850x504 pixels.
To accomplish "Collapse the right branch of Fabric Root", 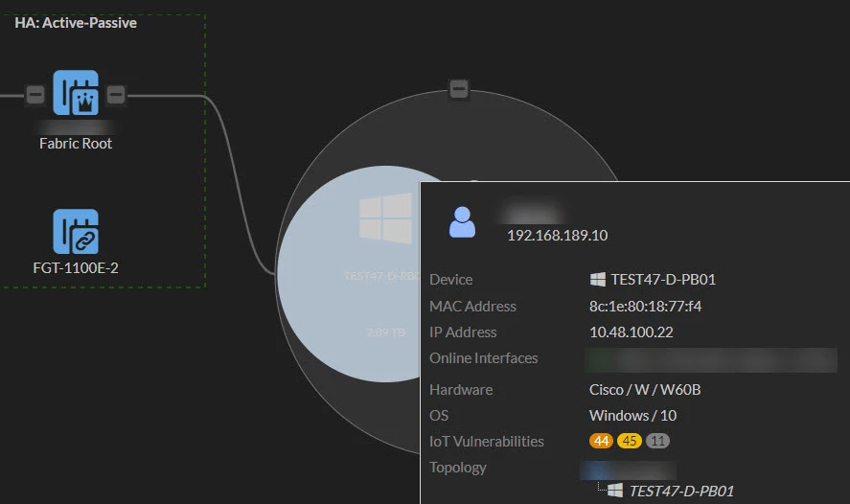I will (116, 95).
